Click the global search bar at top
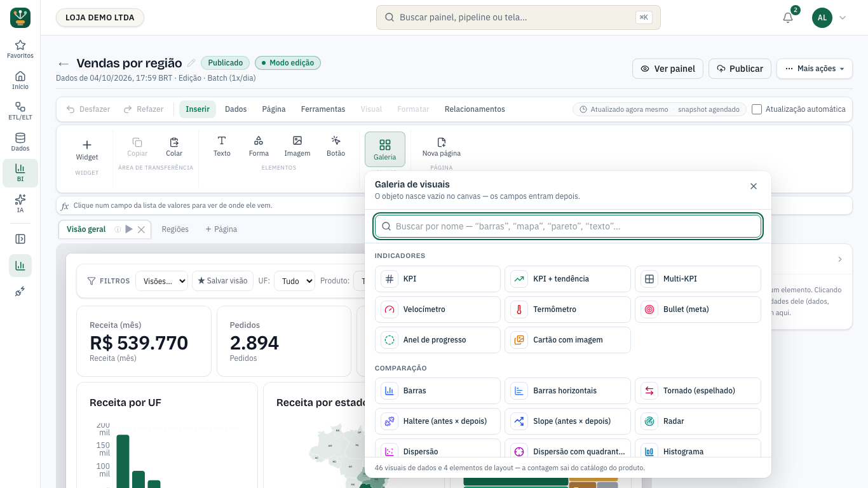The image size is (868, 488). point(519,18)
